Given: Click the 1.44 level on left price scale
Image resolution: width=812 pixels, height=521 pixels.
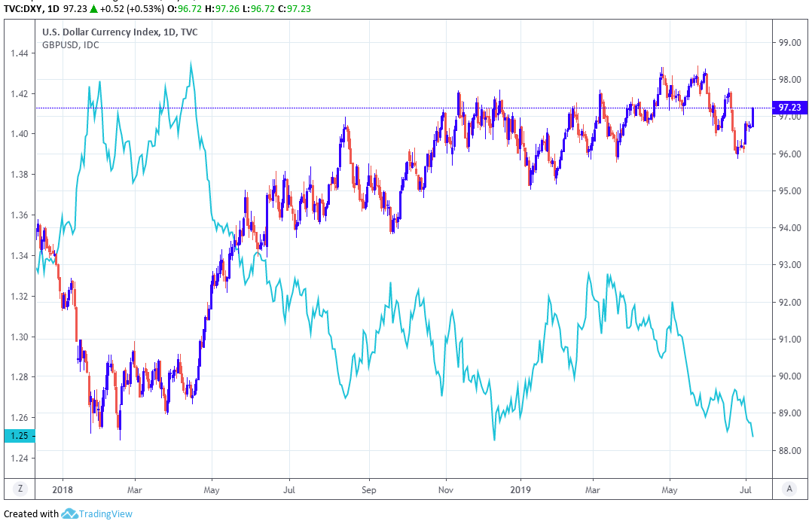Looking at the screenshot, I should click(x=19, y=53).
